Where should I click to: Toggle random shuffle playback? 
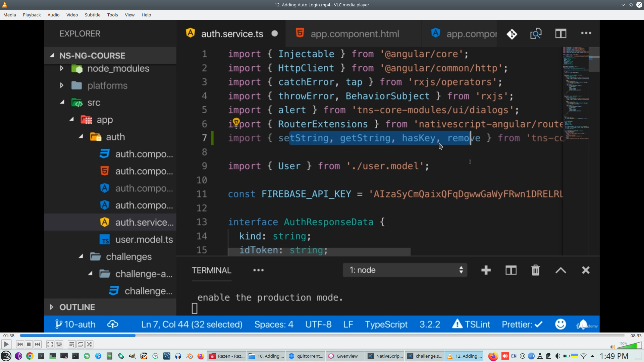[89, 344]
